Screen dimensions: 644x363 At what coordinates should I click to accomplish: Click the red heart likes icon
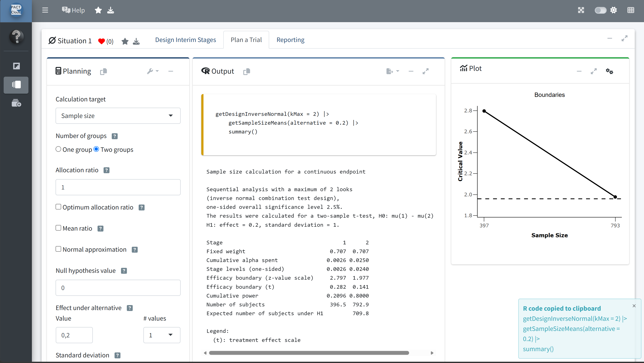click(x=101, y=41)
